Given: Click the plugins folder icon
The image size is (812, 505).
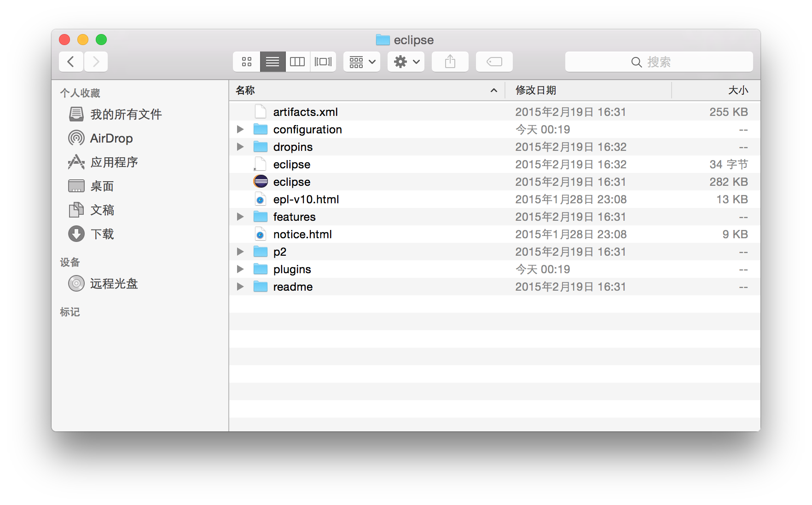Looking at the screenshot, I should click(x=261, y=269).
